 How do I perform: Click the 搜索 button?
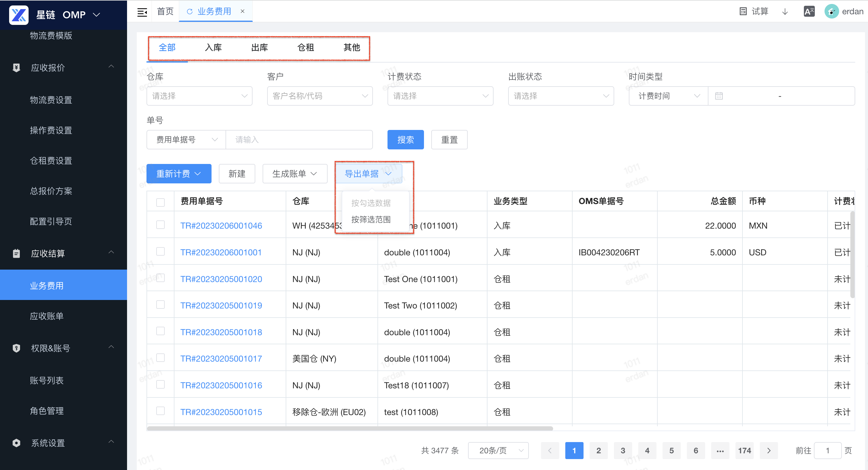[405, 140]
